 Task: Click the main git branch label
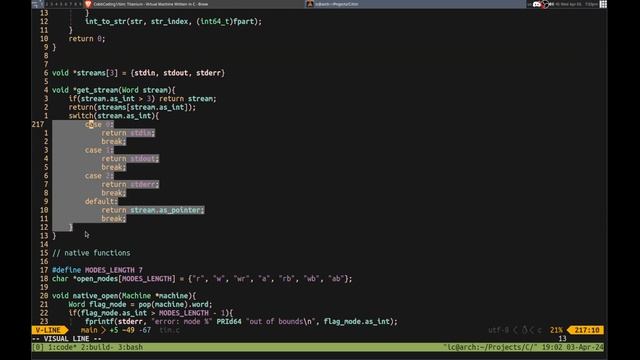[89, 330]
